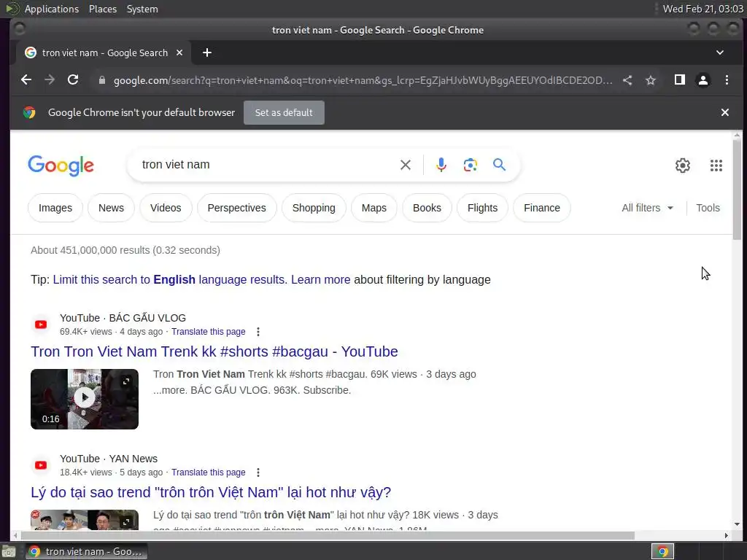Close the 'tron viet nam' browser tab
The height and width of the screenshot is (560, 747).
(x=179, y=52)
